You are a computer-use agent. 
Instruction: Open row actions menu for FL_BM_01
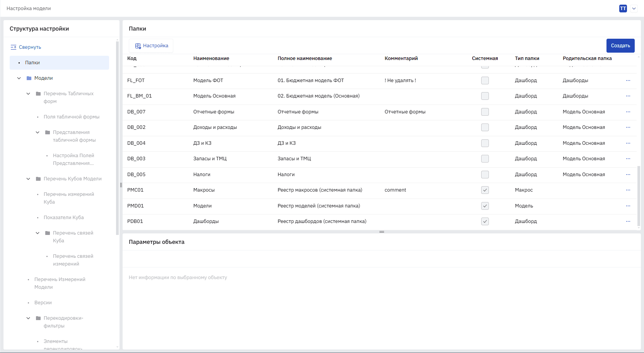click(x=628, y=96)
